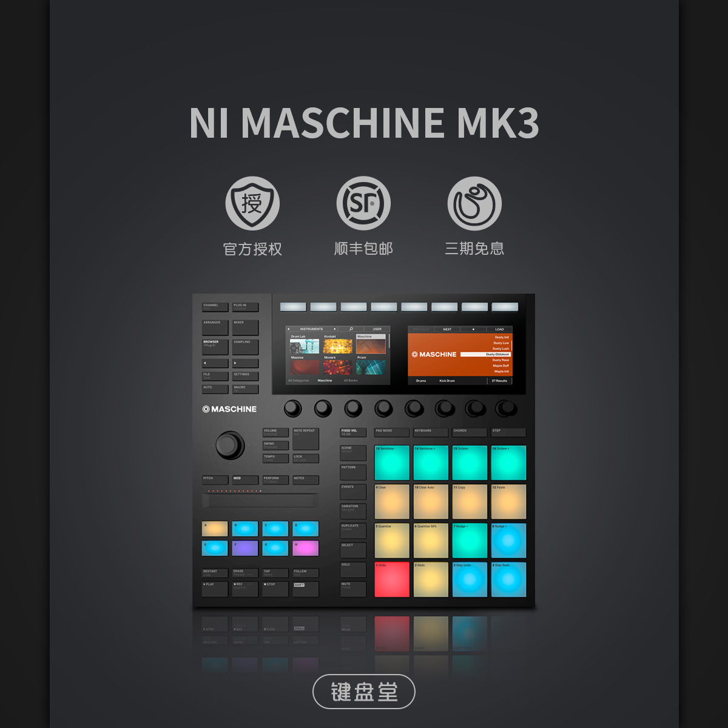The image size is (728, 728).
Task: Select purple group F pad
Action: 245,548
